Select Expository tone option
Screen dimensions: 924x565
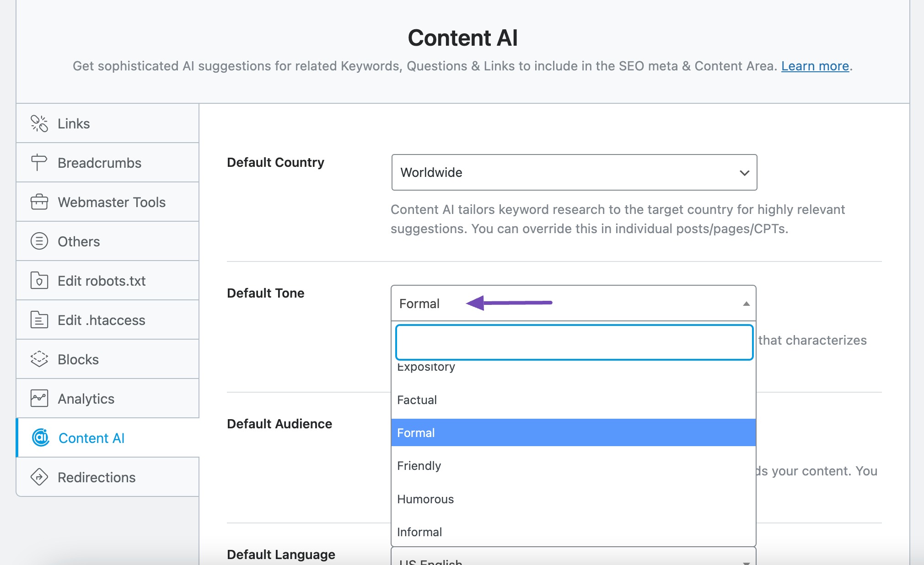click(x=426, y=367)
